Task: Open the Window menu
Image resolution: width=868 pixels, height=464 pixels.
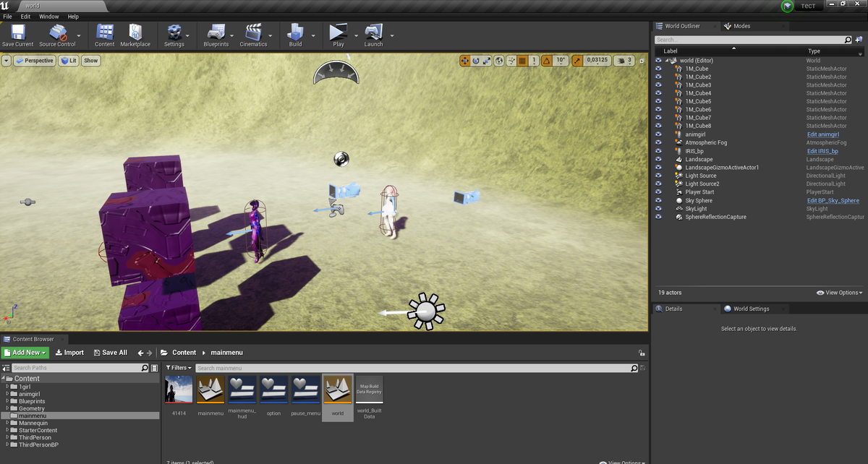Action: pos(49,16)
